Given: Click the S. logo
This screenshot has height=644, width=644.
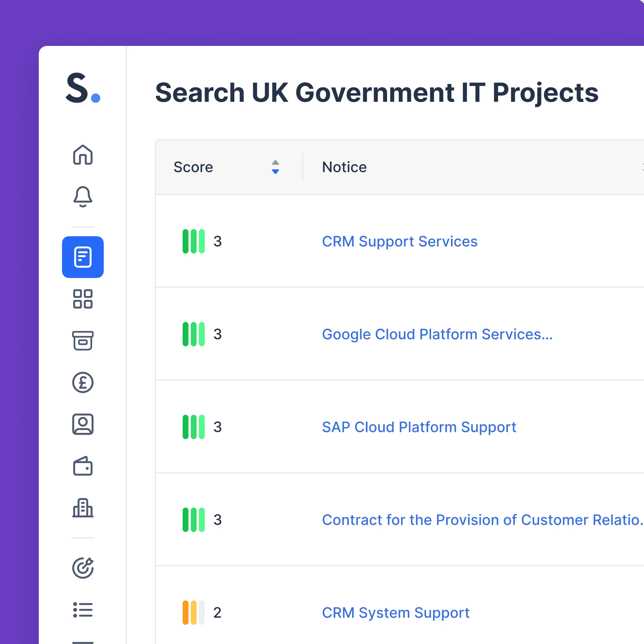Looking at the screenshot, I should 83,88.
